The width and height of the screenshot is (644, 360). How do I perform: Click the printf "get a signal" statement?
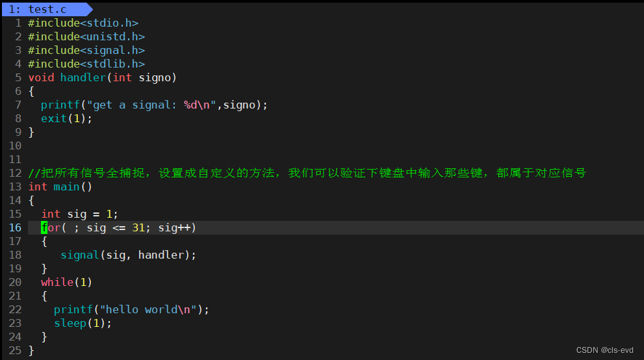(154, 105)
